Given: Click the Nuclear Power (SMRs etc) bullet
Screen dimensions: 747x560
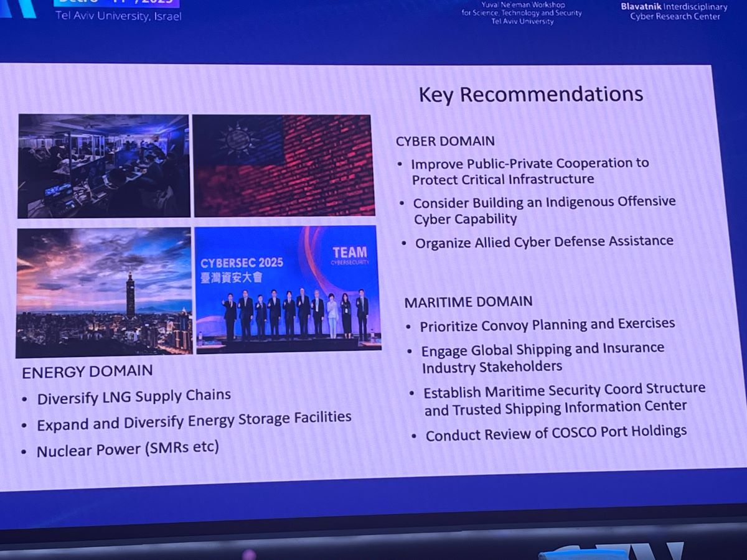Looking at the screenshot, I should [128, 449].
